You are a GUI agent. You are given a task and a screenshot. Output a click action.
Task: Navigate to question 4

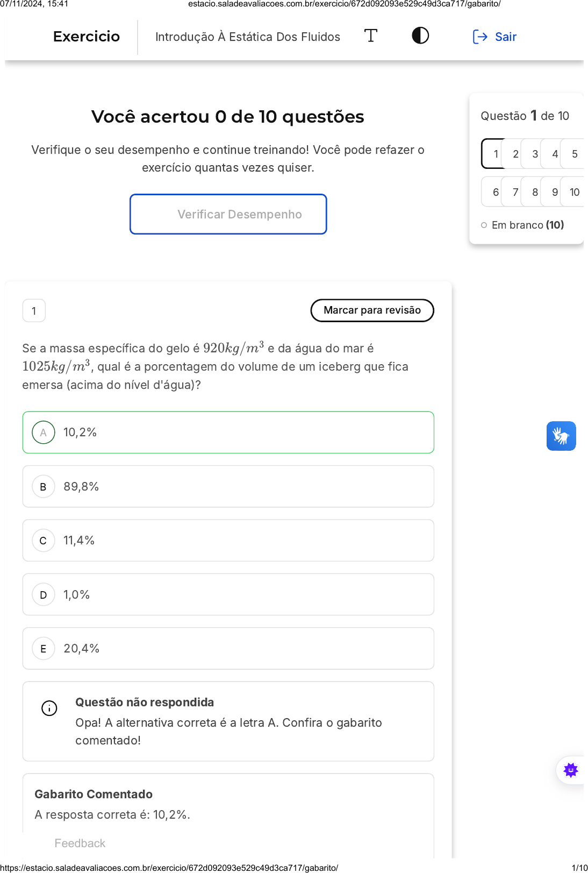pyautogui.click(x=555, y=154)
